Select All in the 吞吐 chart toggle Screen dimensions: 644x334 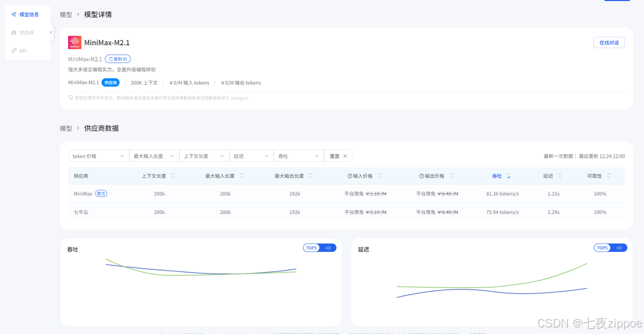(x=328, y=248)
